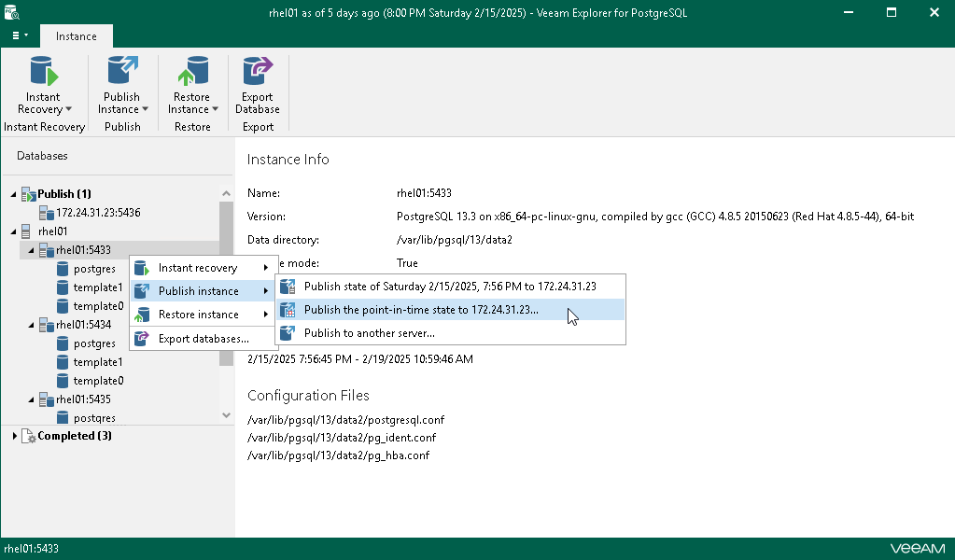Click the Restore Instance ribbon icon
The image size is (955, 560).
point(192,71)
